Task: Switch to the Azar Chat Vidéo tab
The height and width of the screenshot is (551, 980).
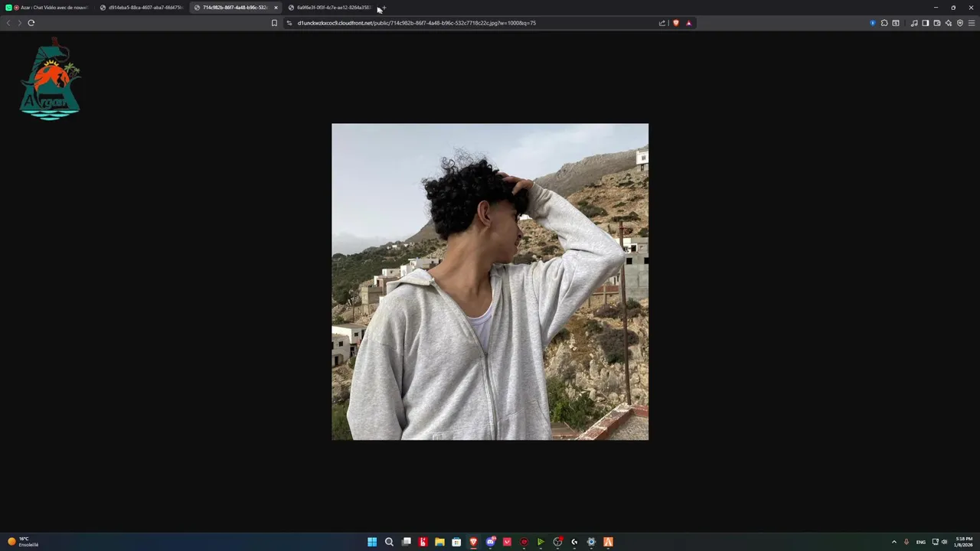Action: pyautogui.click(x=47, y=8)
